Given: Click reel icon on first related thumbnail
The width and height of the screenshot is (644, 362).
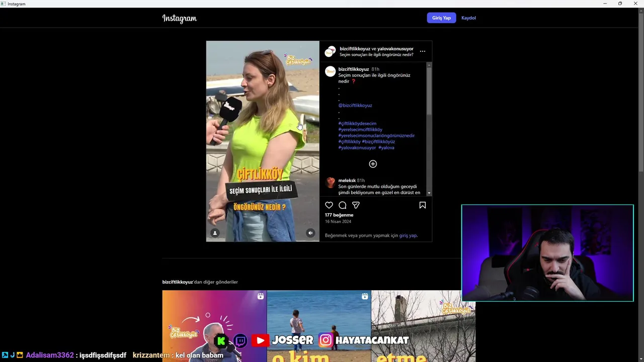Looking at the screenshot, I should click(261, 297).
